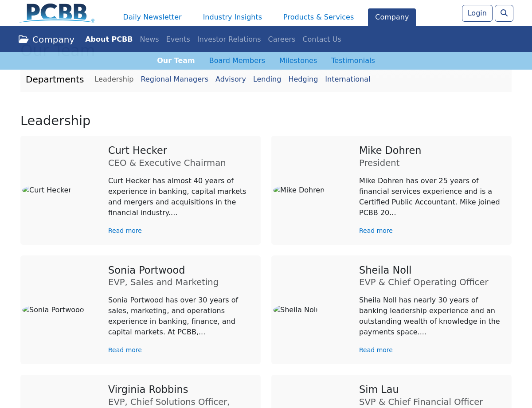Select the Company navigation tab

[391, 17]
